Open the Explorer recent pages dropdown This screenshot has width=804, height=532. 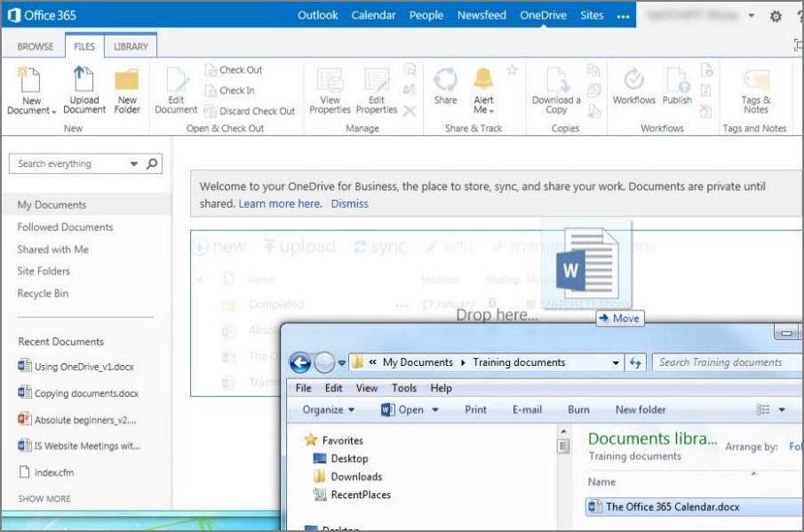(341, 363)
